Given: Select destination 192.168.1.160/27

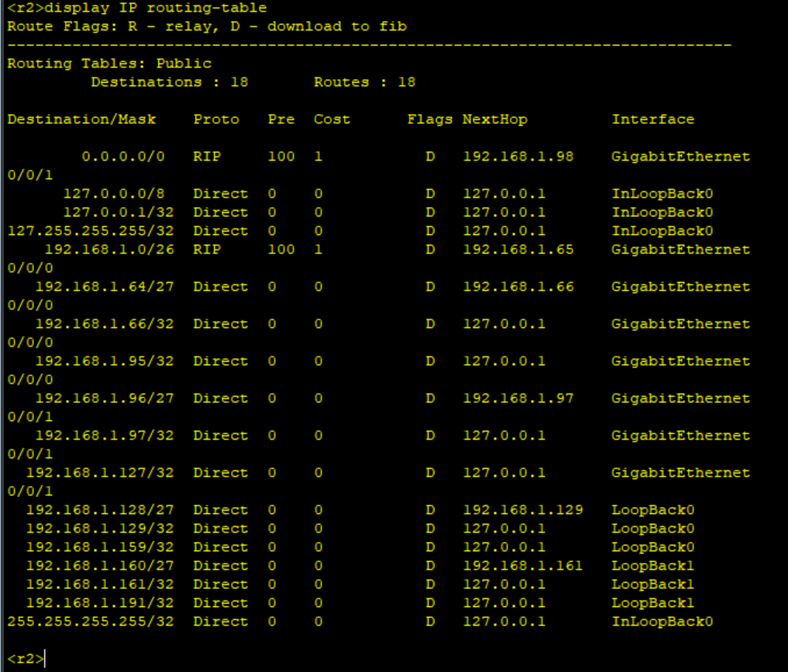Looking at the screenshot, I should [100, 566].
